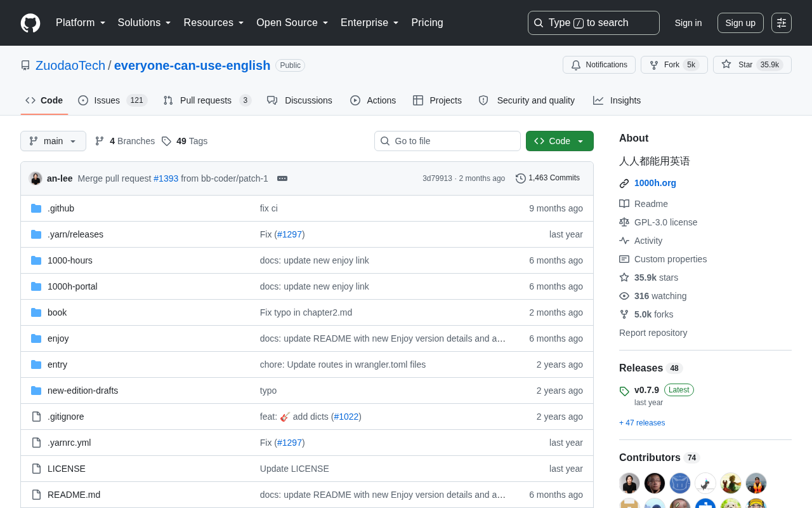812x508 pixels.
Task: Open commit hash 3d79913
Action: point(437,178)
